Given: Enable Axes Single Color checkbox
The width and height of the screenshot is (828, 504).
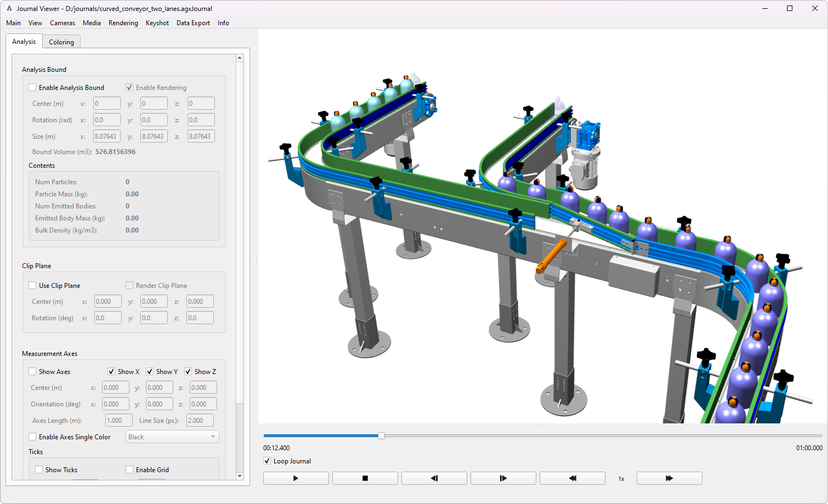Looking at the screenshot, I should [x=32, y=437].
